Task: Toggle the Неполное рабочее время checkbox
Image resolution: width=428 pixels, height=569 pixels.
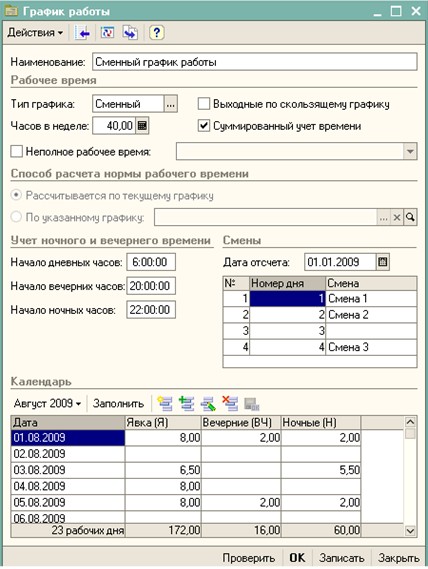Action: point(17,151)
